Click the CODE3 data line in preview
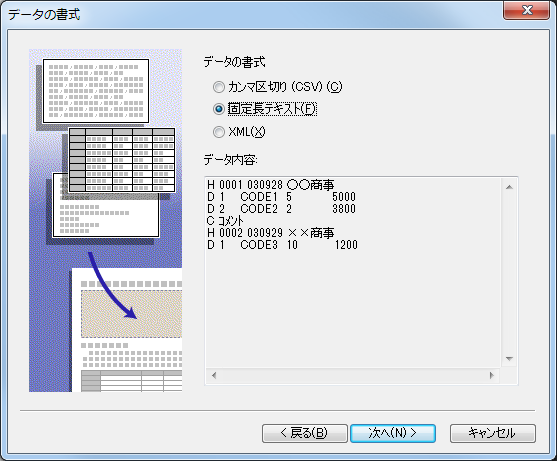Viewport: 557px width, 461px height. tap(282, 245)
